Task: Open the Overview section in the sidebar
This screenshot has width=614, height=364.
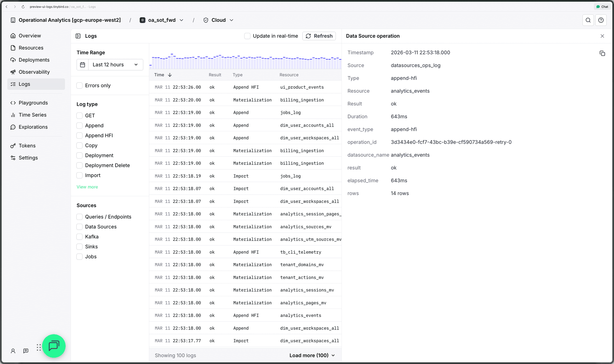Action: (x=29, y=35)
